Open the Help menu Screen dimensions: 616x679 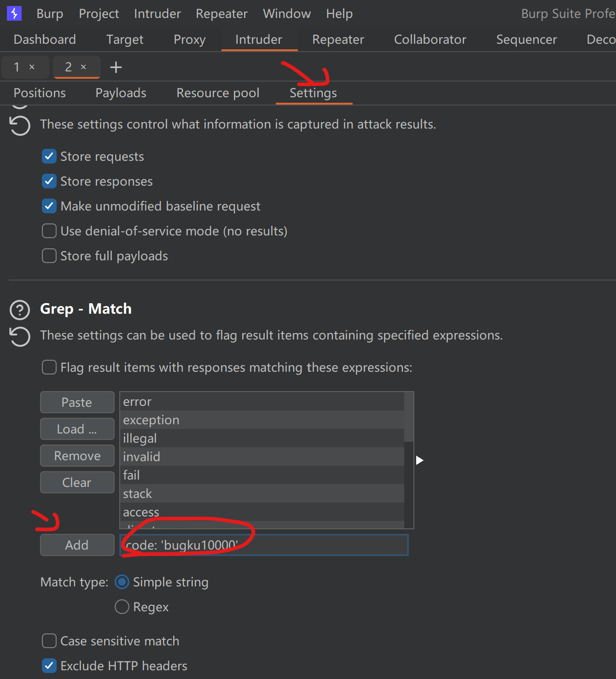339,14
